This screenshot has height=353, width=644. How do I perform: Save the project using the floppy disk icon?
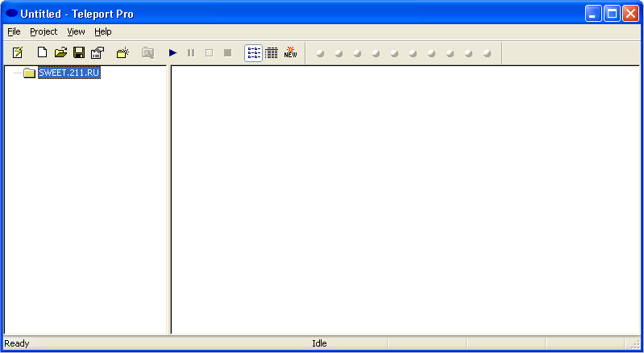pyautogui.click(x=79, y=53)
